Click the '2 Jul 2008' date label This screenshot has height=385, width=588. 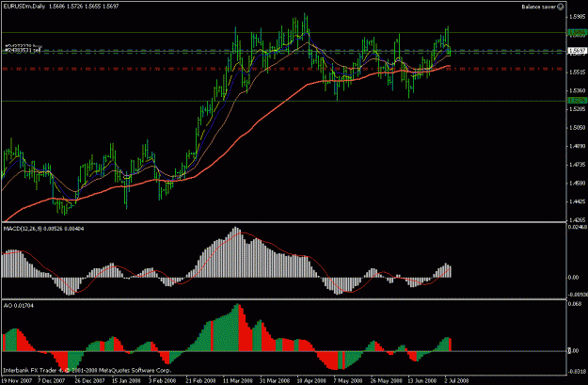pyautogui.click(x=456, y=380)
